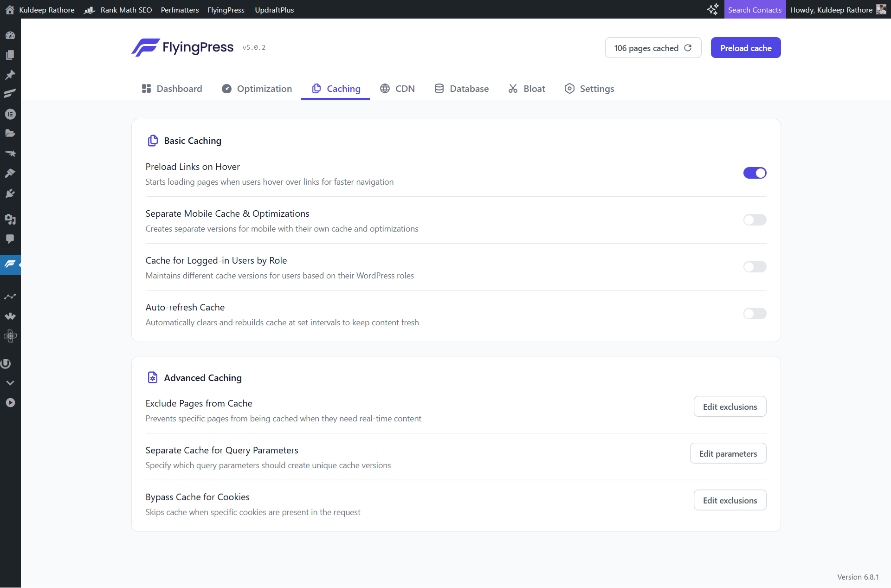Click the user avatar in admin bar
Image resolution: width=891 pixels, height=588 pixels.
click(x=881, y=9)
